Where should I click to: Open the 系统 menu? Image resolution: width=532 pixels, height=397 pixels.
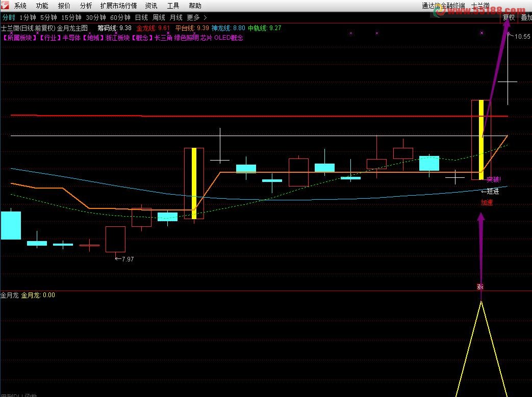(x=20, y=6)
